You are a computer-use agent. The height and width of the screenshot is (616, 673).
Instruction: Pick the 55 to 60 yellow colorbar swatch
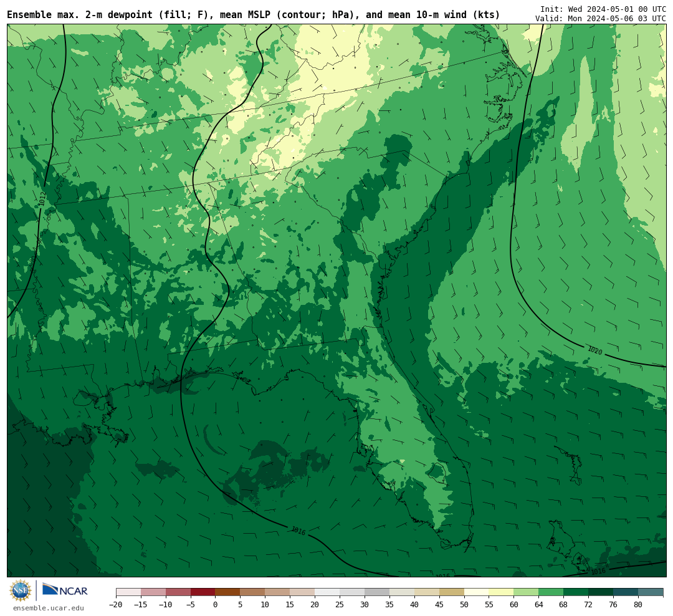tap(502, 592)
